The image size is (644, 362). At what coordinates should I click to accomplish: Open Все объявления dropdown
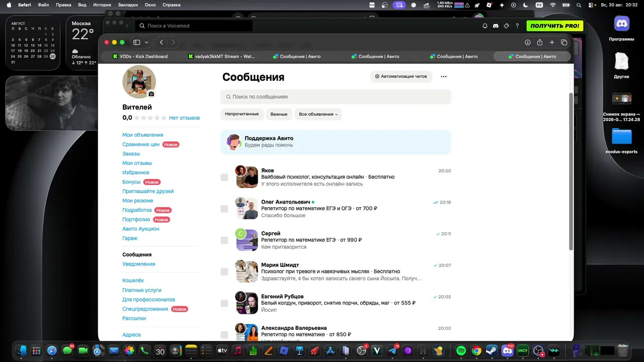318,114
